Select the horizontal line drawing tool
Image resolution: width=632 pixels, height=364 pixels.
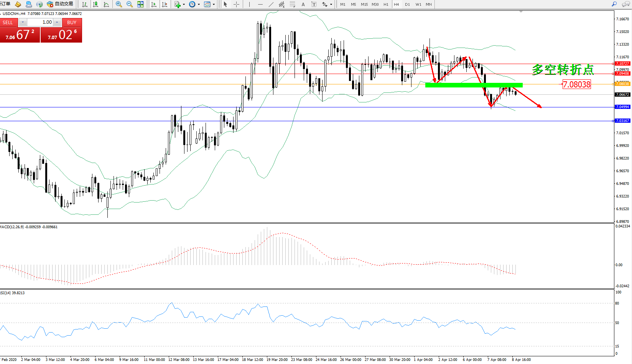260,4
